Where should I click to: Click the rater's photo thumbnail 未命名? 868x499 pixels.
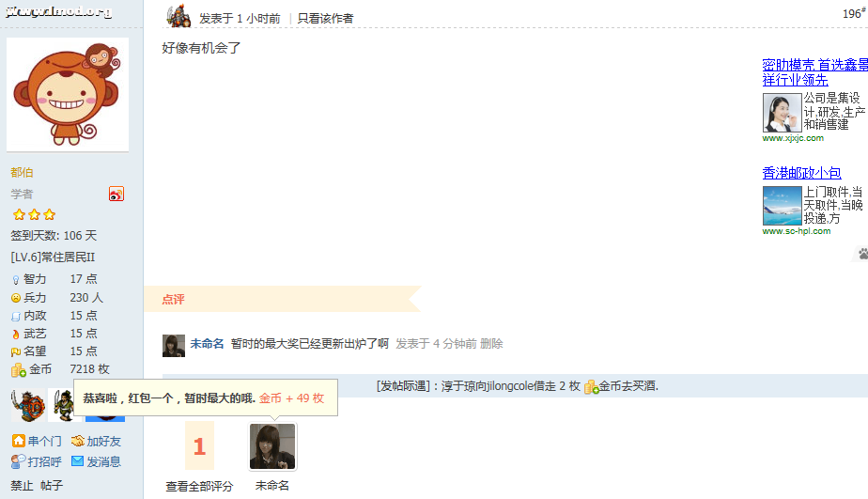pos(272,446)
